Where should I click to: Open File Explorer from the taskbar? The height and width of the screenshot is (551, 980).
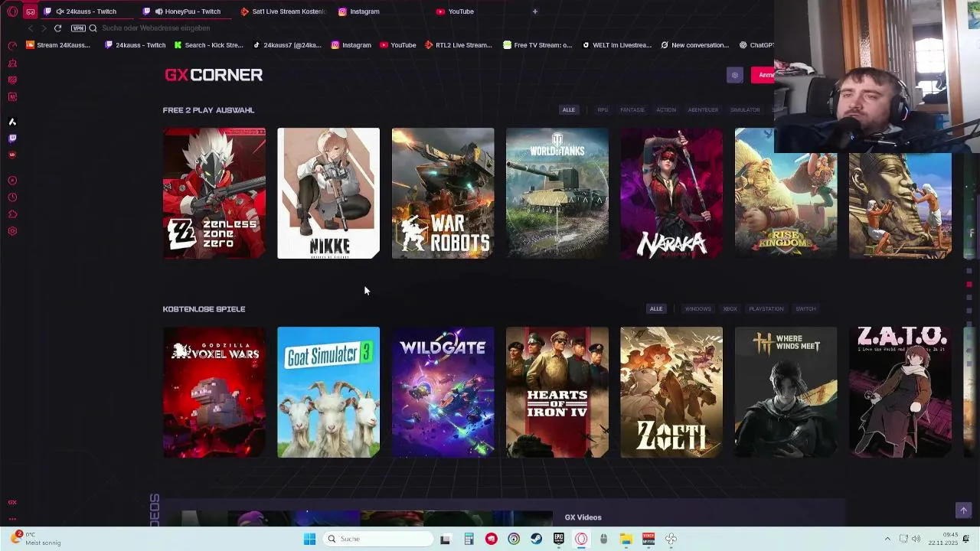tap(626, 539)
